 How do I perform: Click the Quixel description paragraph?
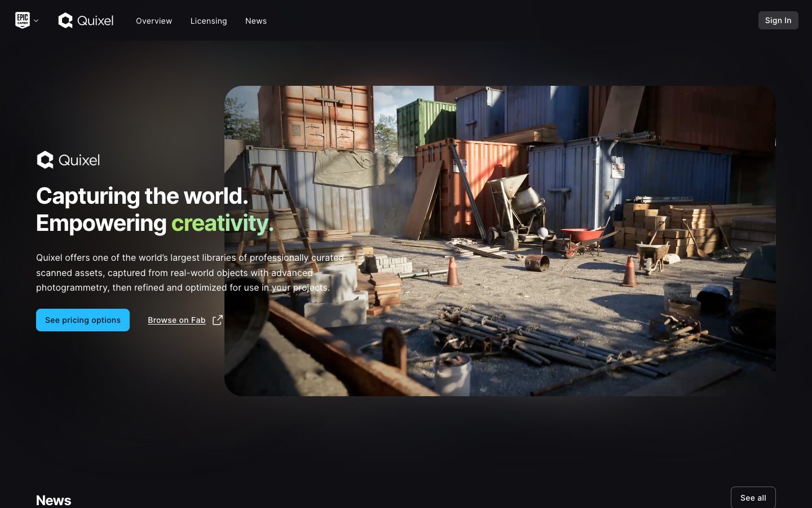pyautogui.click(x=190, y=273)
